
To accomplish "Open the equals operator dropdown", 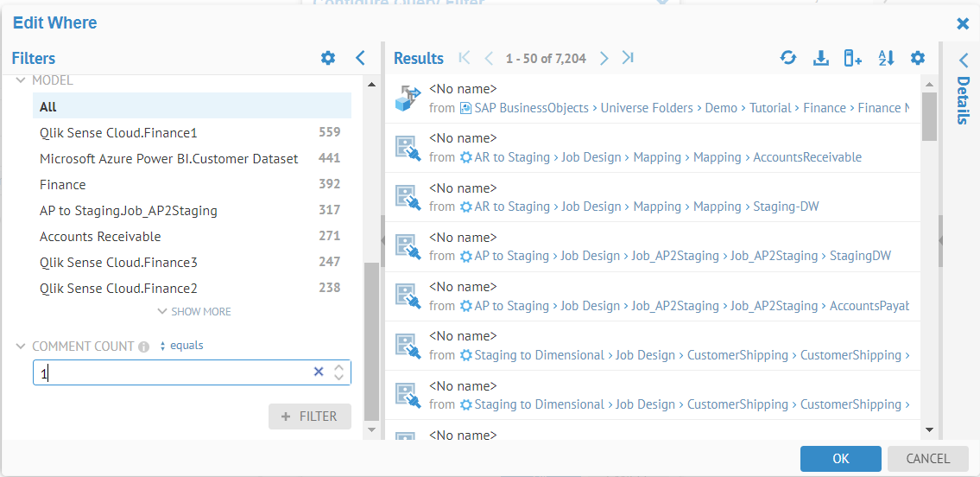I will pos(182,345).
